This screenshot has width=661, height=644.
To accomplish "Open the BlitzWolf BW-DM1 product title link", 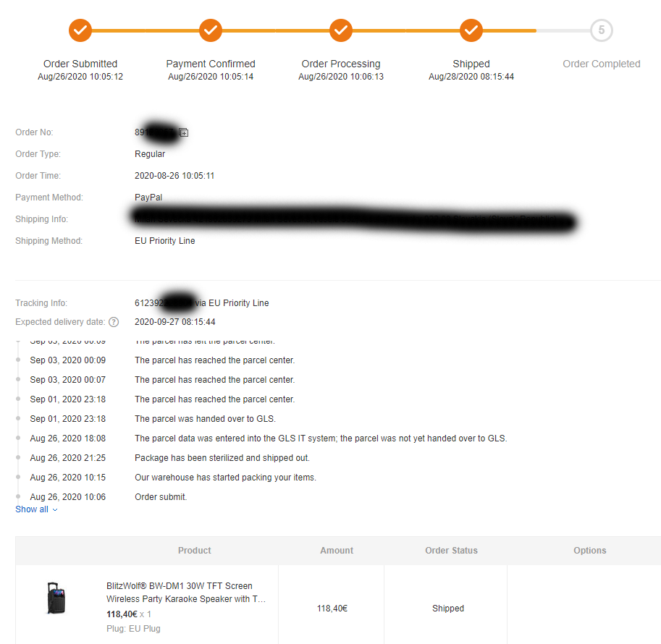I will click(186, 592).
